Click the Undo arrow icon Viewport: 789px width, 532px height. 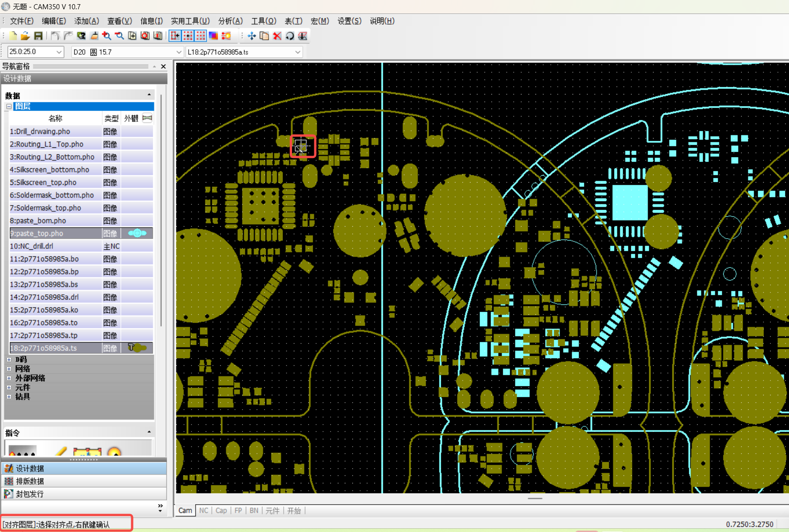point(55,36)
